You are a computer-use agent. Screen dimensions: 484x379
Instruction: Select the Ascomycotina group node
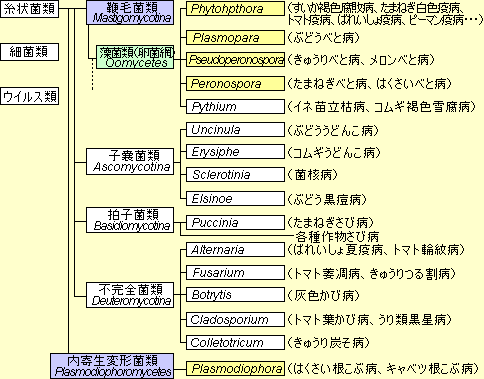click(130, 162)
